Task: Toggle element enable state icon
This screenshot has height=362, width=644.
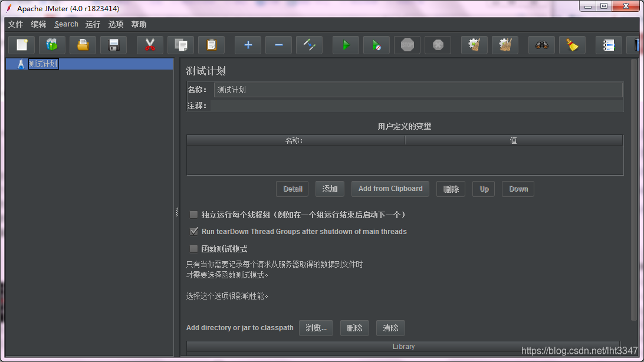Action: (x=309, y=45)
